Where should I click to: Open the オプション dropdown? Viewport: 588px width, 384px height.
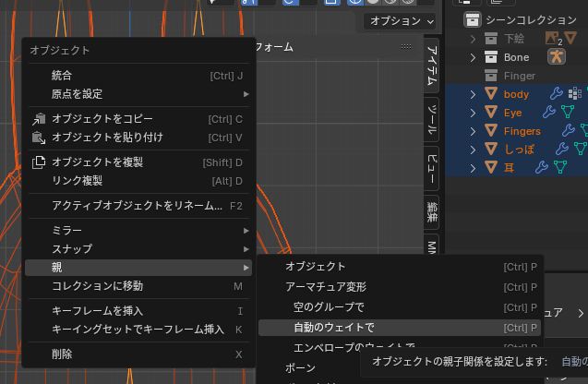tap(400, 21)
